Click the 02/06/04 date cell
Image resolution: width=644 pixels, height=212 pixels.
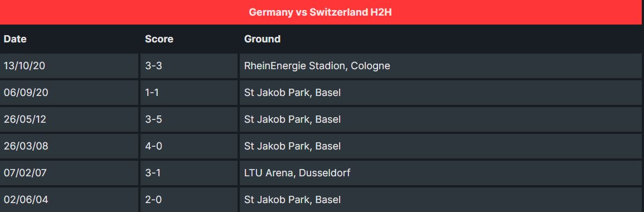tap(69, 200)
